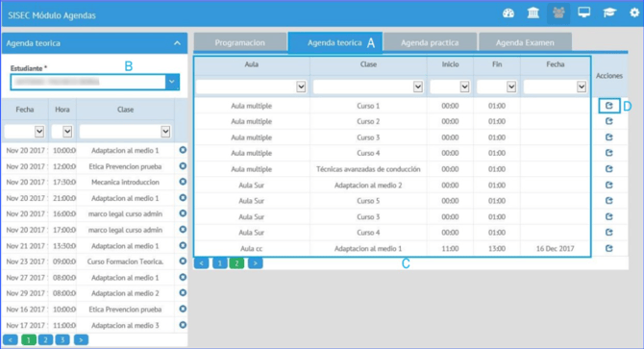Image resolution: width=644 pixels, height=349 pixels.
Task: Click circle icon for Mecanica introduccion row
Action: (x=183, y=182)
